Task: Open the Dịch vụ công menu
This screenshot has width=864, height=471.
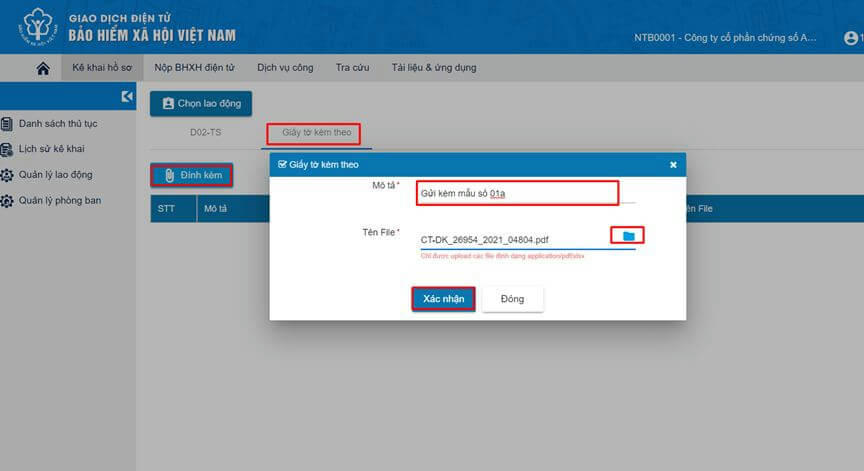Action: (x=285, y=68)
